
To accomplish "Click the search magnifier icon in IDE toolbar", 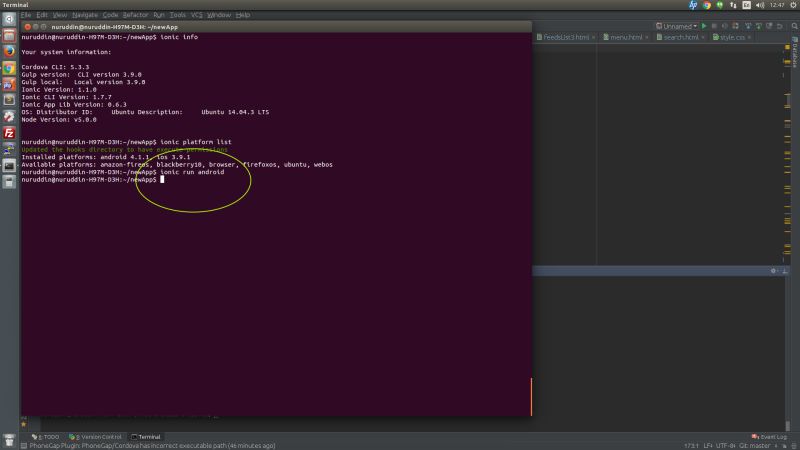I will 794,26.
